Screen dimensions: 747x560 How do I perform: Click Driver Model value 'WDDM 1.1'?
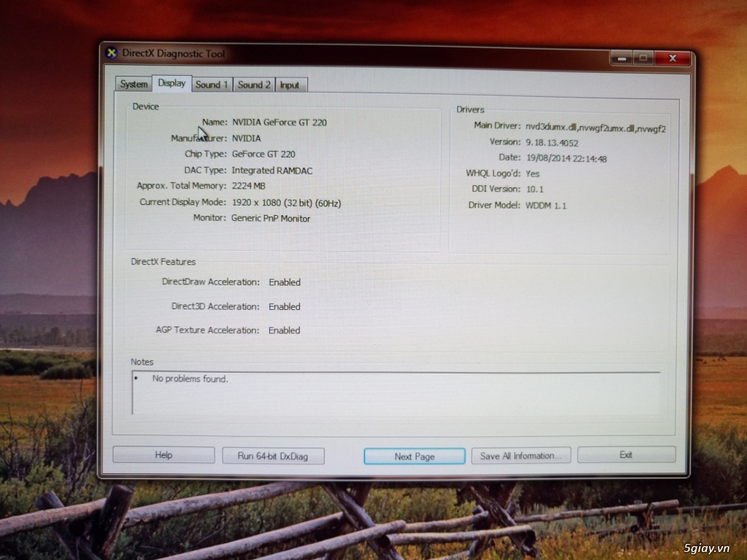546,206
